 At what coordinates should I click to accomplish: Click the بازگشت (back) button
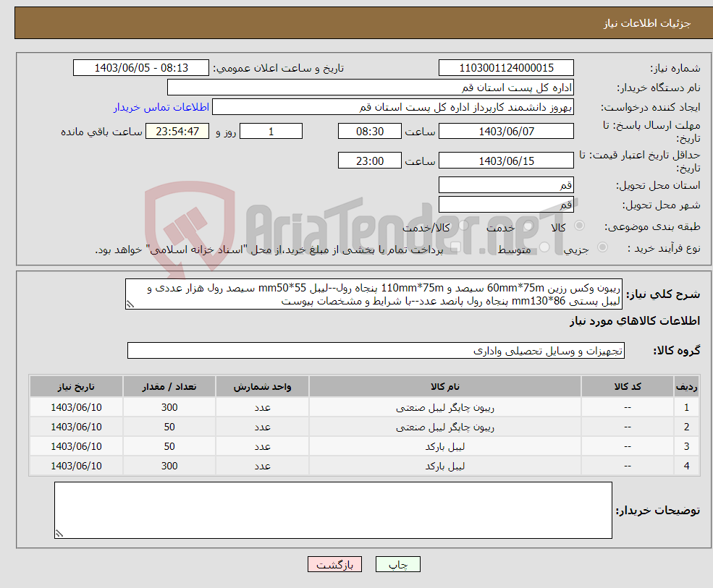point(334,564)
